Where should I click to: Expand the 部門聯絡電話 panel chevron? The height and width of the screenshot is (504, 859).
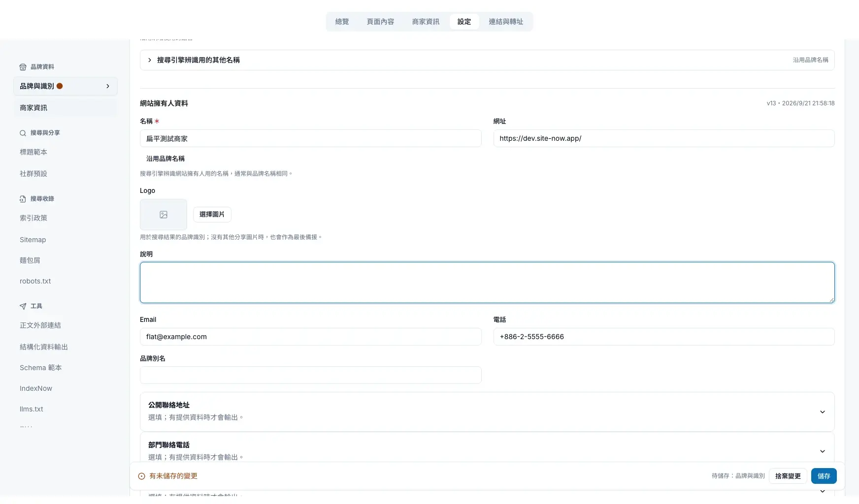click(822, 451)
